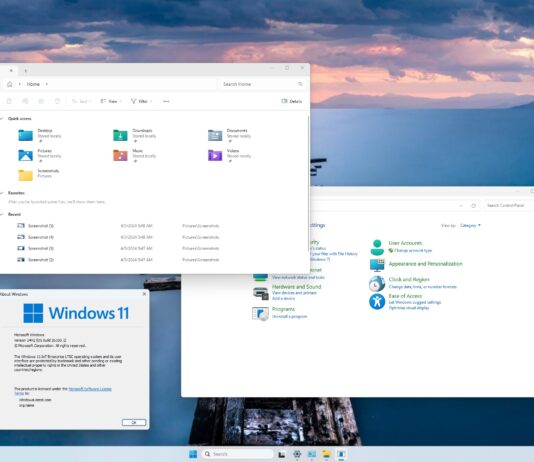Click Uninstall a program link
This screenshot has width=534, height=462.
[x=289, y=317]
